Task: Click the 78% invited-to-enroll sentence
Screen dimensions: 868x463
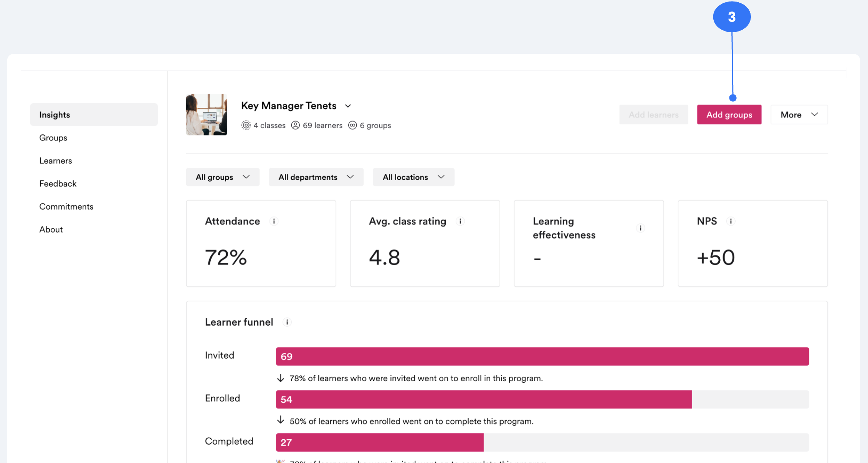Action: [x=416, y=378]
